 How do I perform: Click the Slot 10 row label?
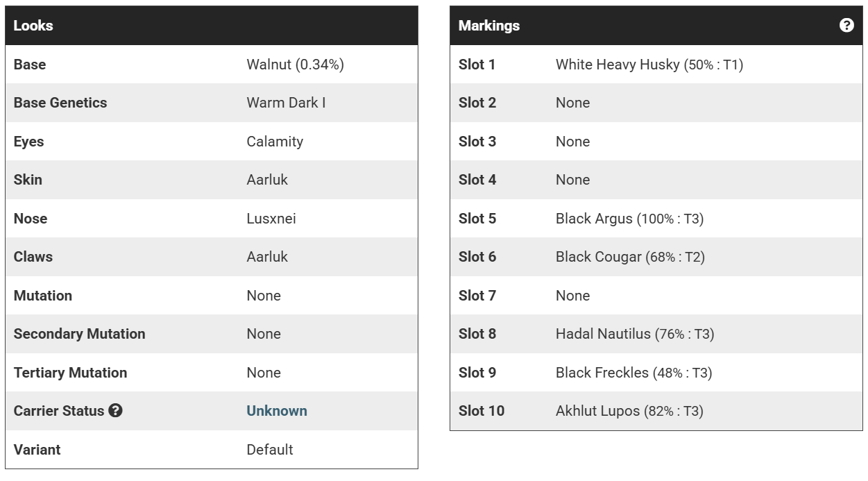(481, 411)
